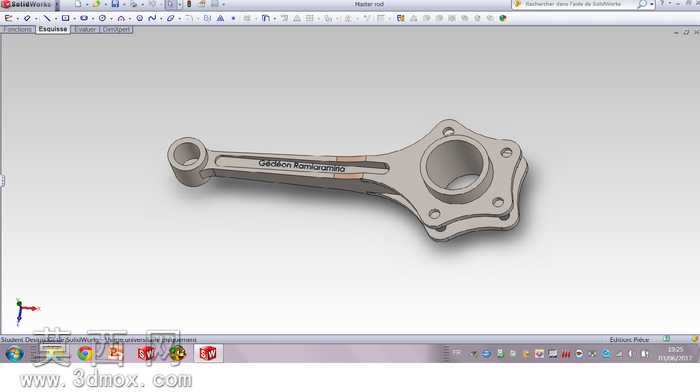Open a file using the Open folder icon
Image resolution: width=700 pixels, height=392 pixels.
pyautogui.click(x=96, y=4)
